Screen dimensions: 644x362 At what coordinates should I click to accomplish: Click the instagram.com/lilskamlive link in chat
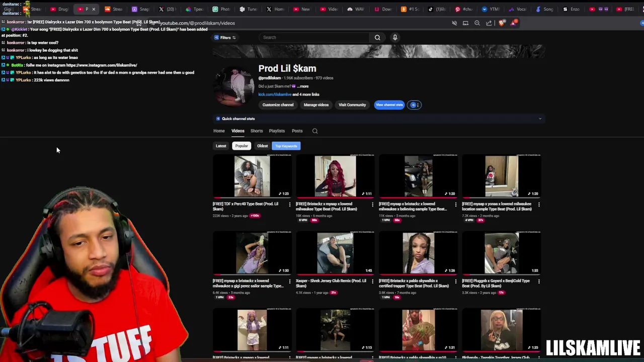click(x=102, y=65)
